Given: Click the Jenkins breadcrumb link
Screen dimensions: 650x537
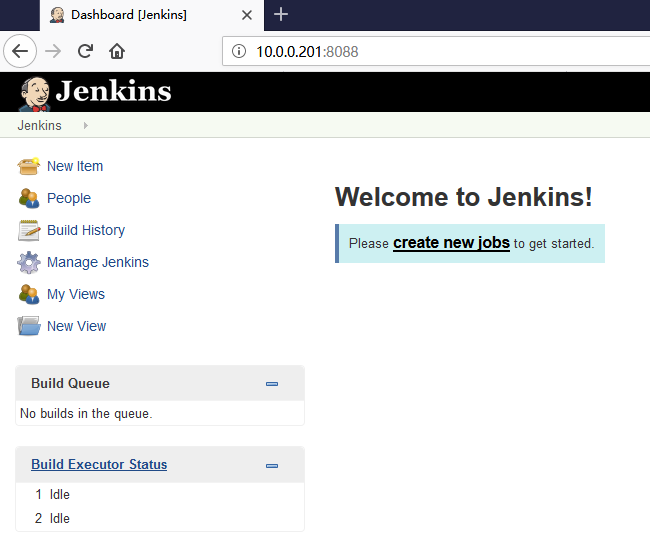Looking at the screenshot, I should tap(39, 125).
